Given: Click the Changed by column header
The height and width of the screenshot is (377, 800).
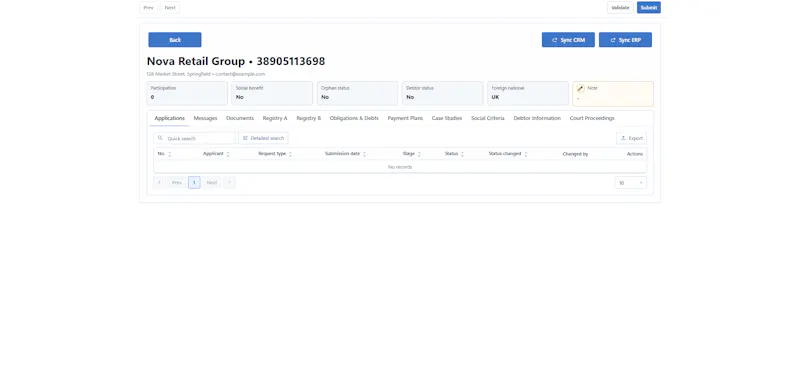Looking at the screenshot, I should 575,154.
